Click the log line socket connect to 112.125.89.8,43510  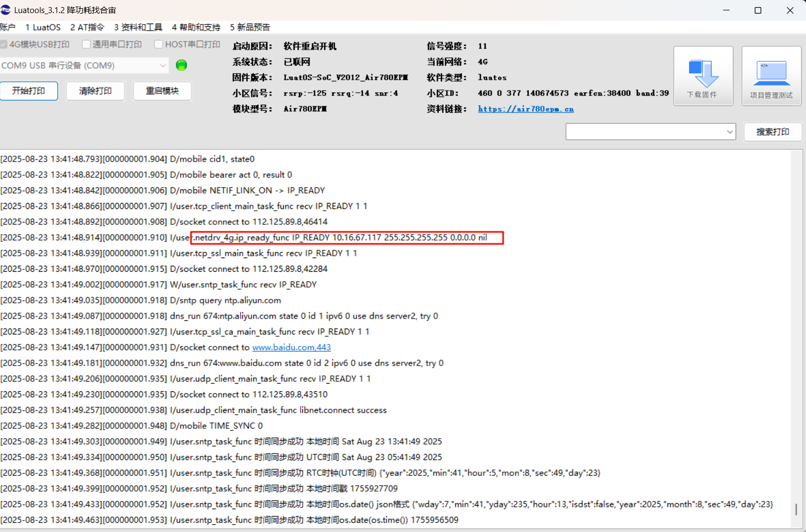(164, 394)
